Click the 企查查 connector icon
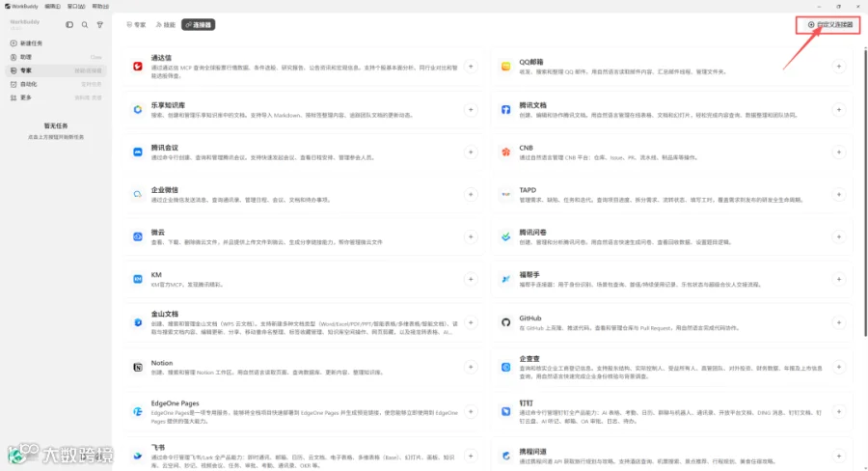Viewport: 868px width, 471px height. (x=506, y=367)
